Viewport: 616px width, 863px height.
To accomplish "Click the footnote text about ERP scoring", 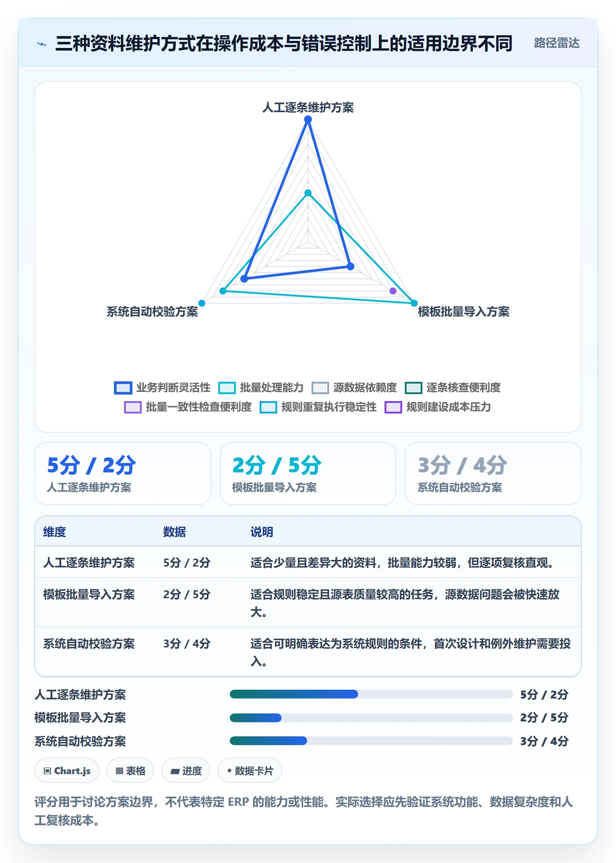I will coord(304,812).
